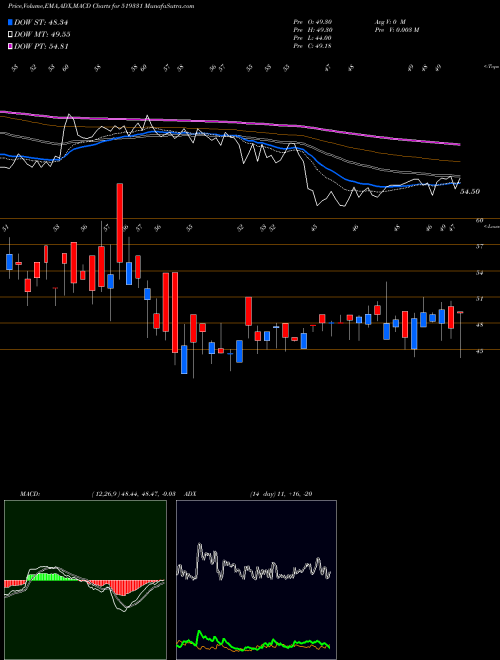The width and height of the screenshot is (500, 660).
Task: Click the 'Pre V: 0.003 M' volume text
Action: pyautogui.click(x=396, y=30)
